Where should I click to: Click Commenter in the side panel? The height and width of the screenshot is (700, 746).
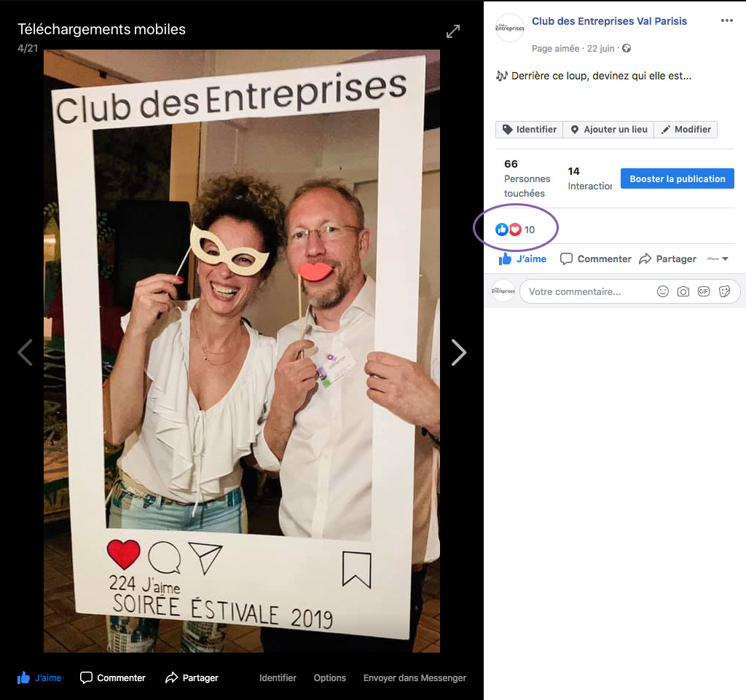pyautogui.click(x=595, y=259)
